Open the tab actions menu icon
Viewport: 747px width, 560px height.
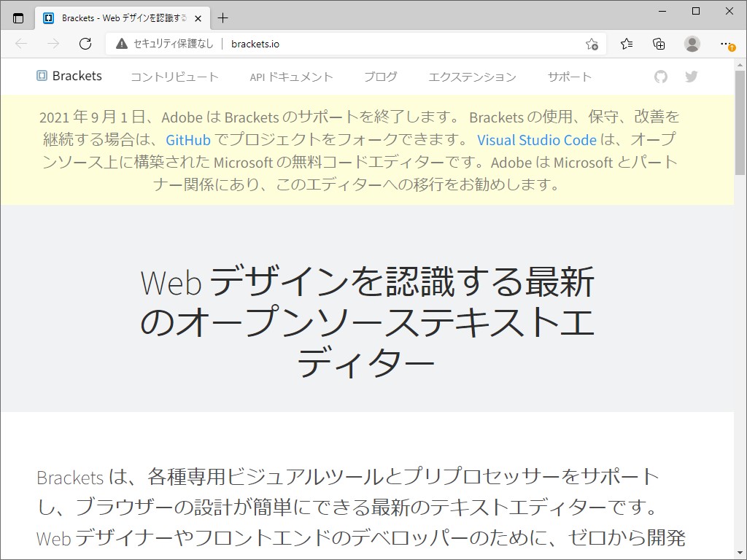click(x=18, y=17)
